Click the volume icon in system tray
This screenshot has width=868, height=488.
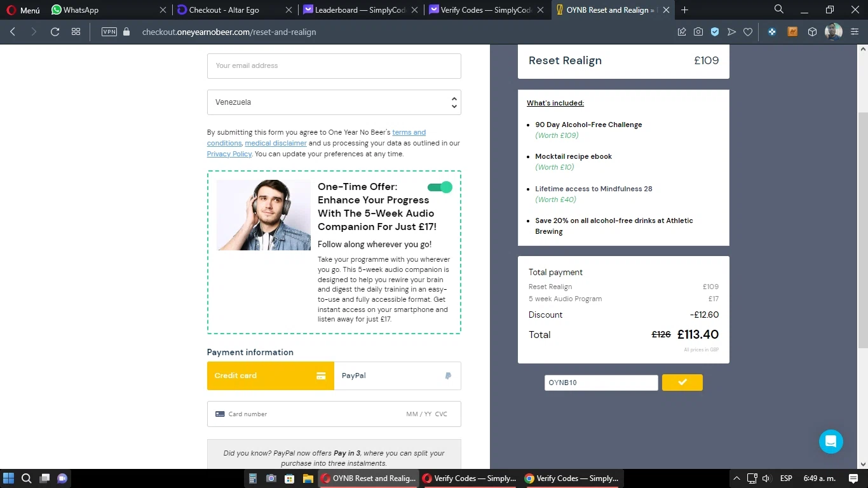click(x=766, y=478)
